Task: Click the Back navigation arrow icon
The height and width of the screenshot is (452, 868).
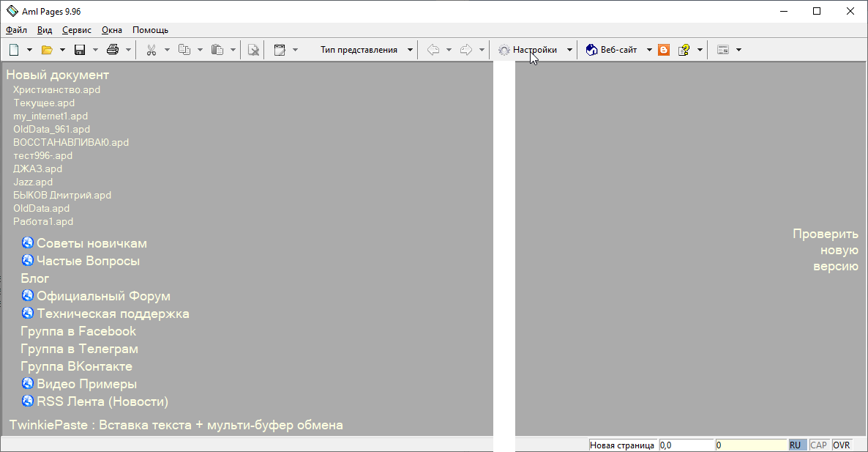Action: coord(433,50)
